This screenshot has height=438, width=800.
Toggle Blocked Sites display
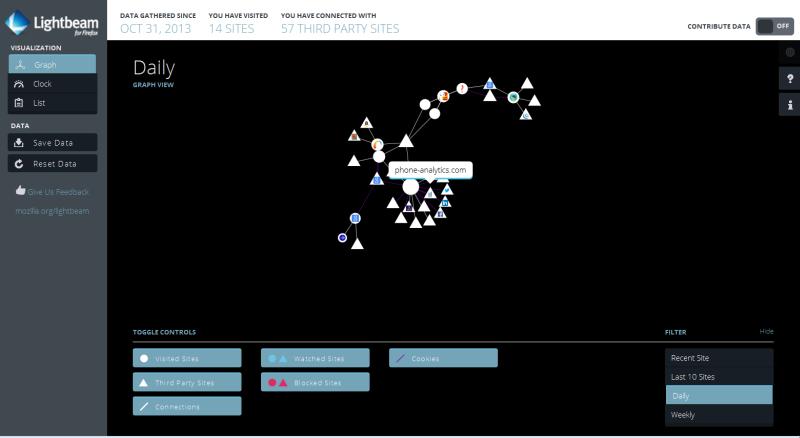tap(315, 382)
